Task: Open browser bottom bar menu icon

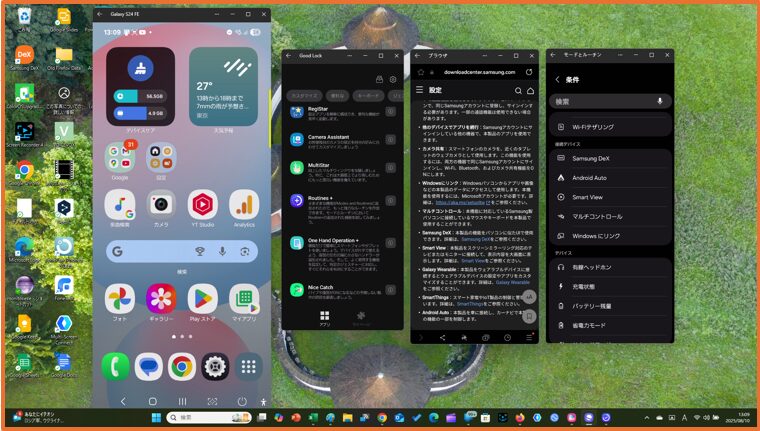Action: point(529,337)
